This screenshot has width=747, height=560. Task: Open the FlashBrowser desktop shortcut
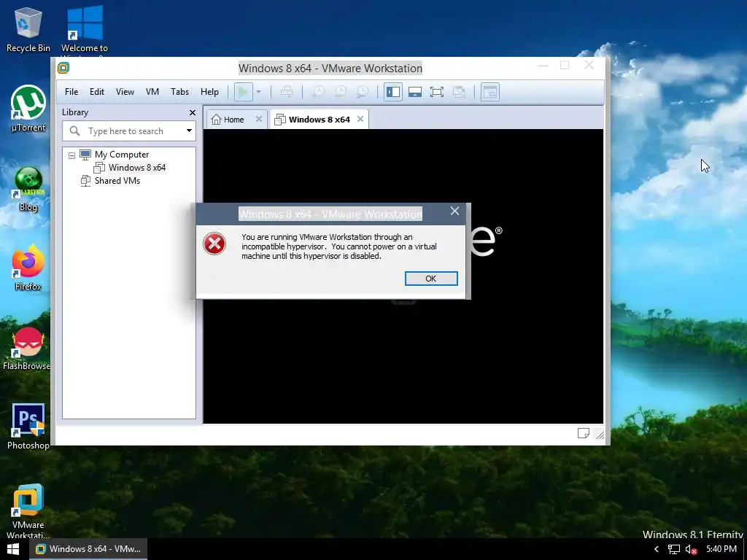click(x=27, y=349)
